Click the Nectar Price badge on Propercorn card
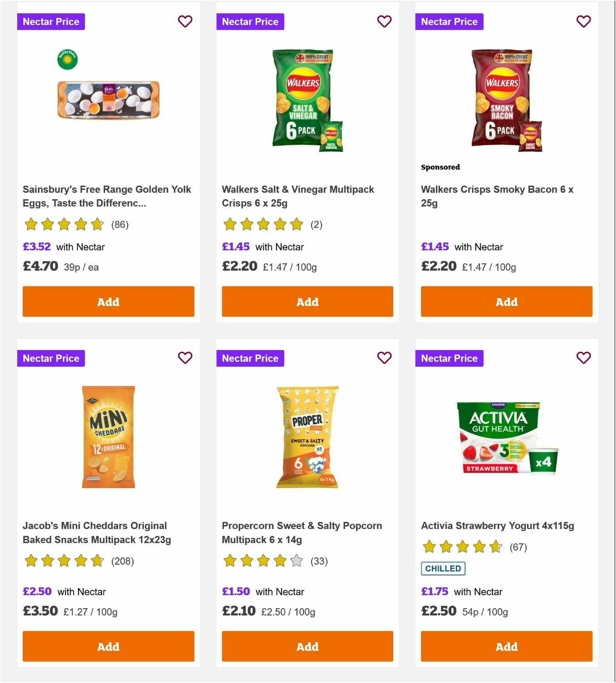Screen dimensions: 616x683 pyautogui.click(x=250, y=358)
